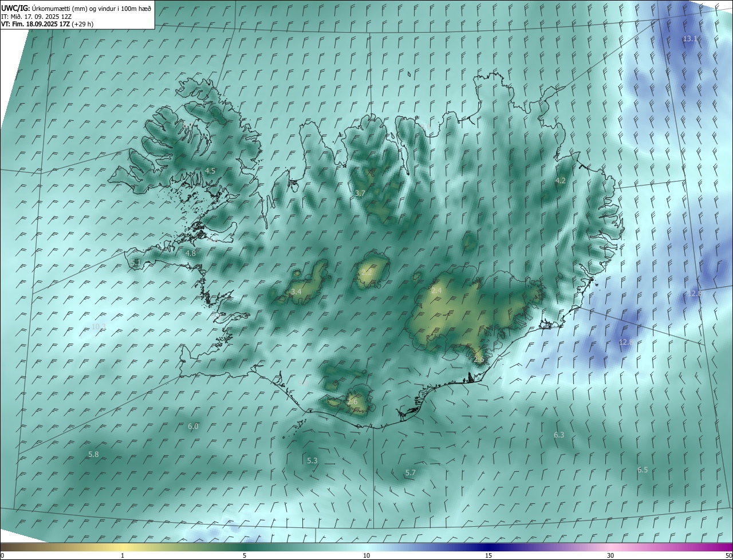
Task: Click the '6.3' value label
Action: [x=559, y=435]
